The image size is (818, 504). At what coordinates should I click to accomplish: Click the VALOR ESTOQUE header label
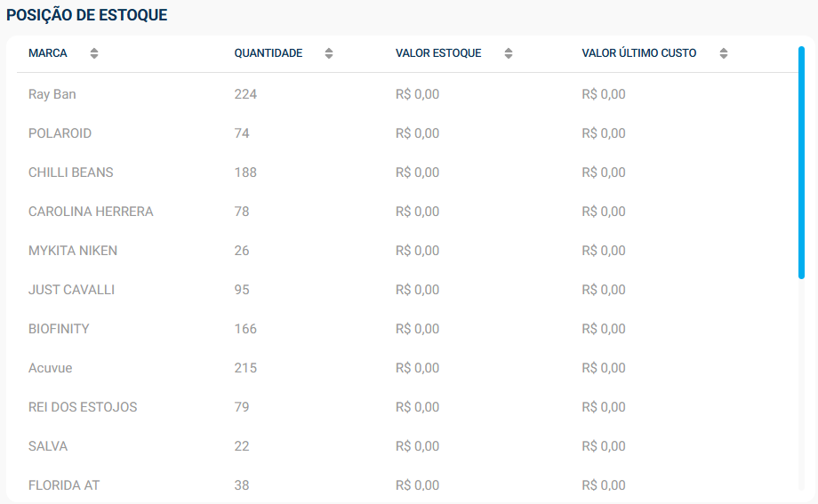tap(438, 53)
